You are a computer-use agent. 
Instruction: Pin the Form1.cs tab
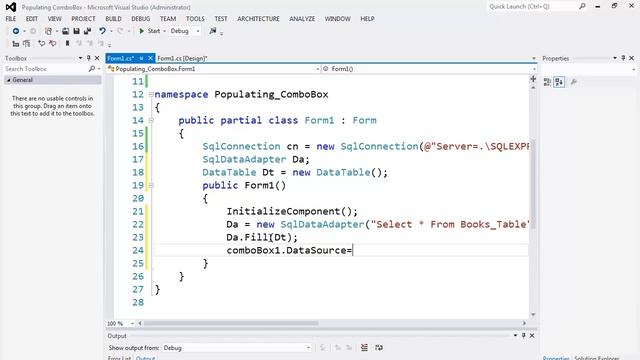pos(141,58)
